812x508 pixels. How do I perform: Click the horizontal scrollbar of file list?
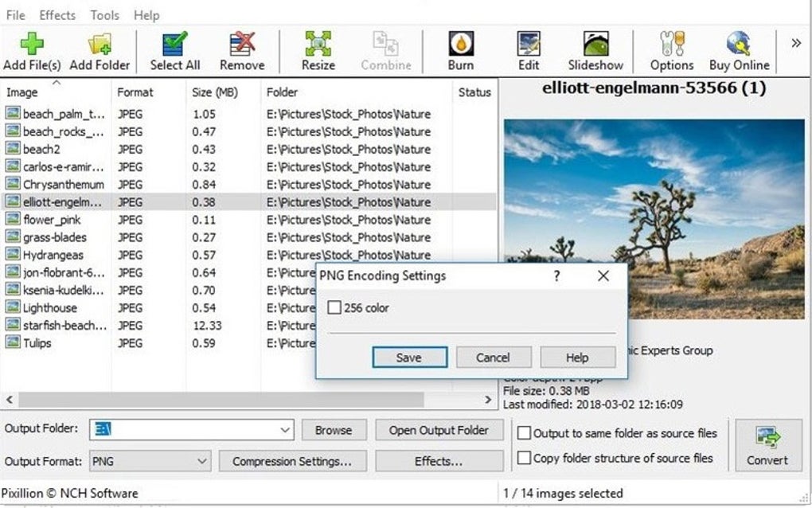[x=221, y=399]
